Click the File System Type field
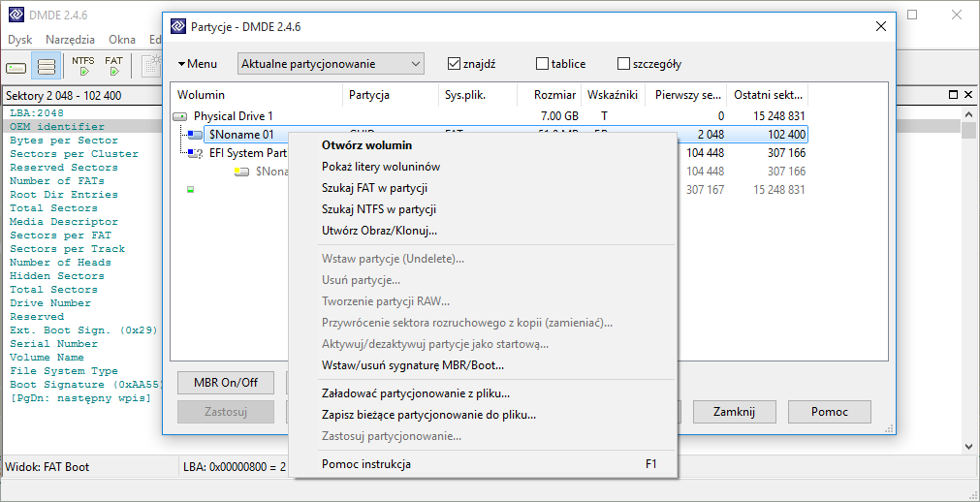This screenshot has height=502, width=980. [x=64, y=371]
